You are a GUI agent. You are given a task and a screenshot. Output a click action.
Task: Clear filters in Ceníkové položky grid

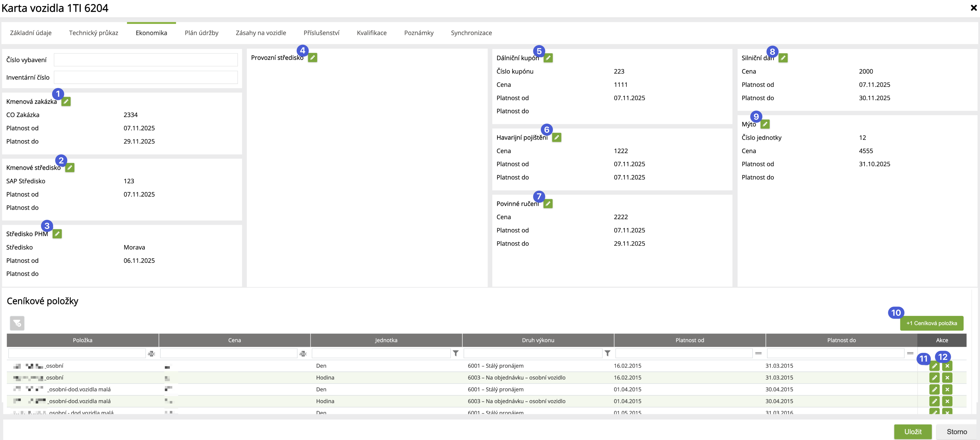(17, 323)
